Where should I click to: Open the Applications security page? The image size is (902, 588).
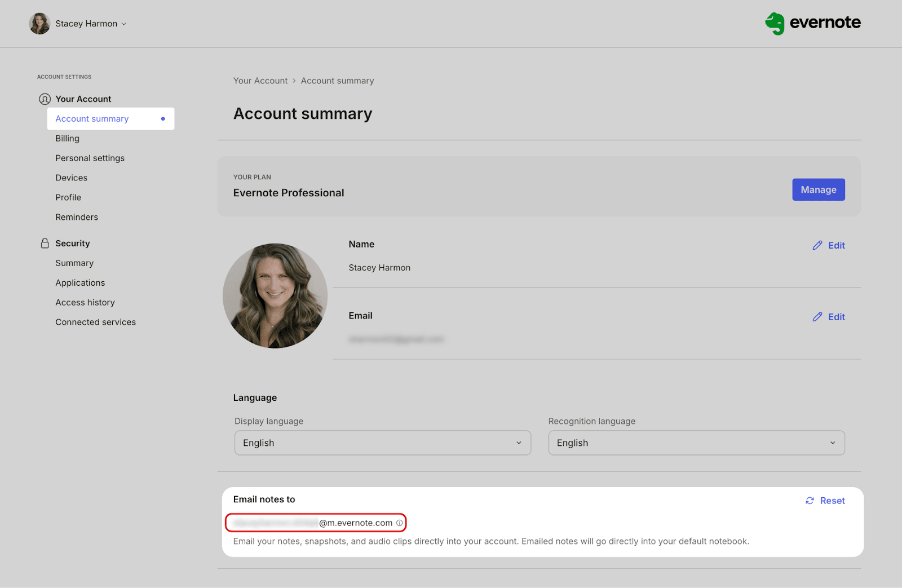click(80, 283)
